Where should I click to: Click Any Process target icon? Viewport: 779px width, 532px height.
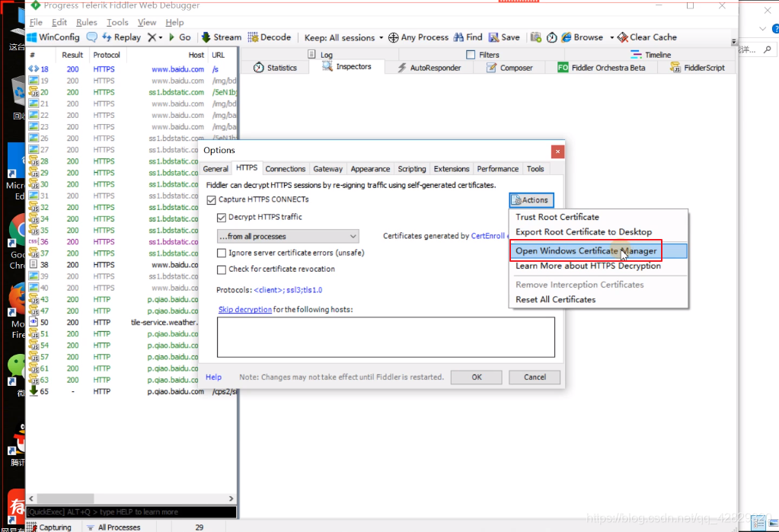[394, 38]
